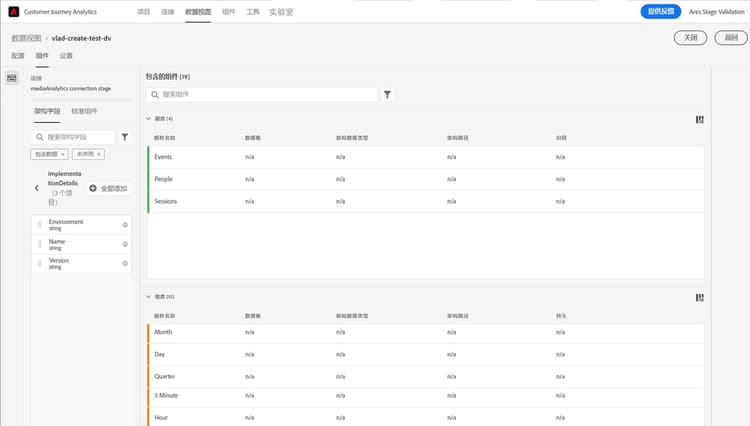The height and width of the screenshot is (426, 750).
Task: Select the Month dimension row
Action: click(426, 332)
